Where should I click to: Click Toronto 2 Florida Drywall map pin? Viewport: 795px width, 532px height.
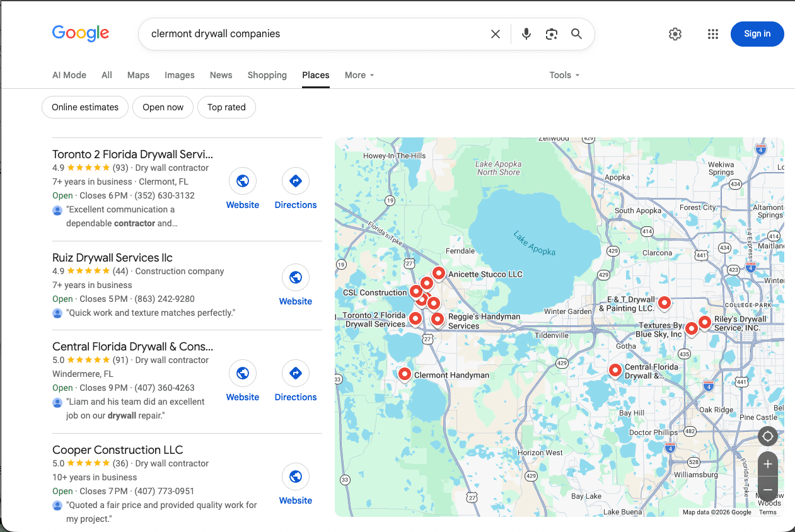coord(415,318)
